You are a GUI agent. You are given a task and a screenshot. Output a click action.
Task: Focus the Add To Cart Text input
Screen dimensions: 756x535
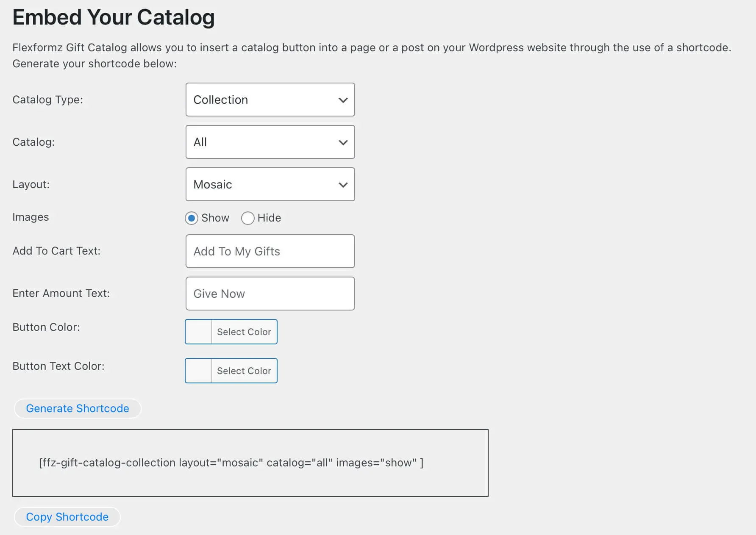tap(270, 251)
